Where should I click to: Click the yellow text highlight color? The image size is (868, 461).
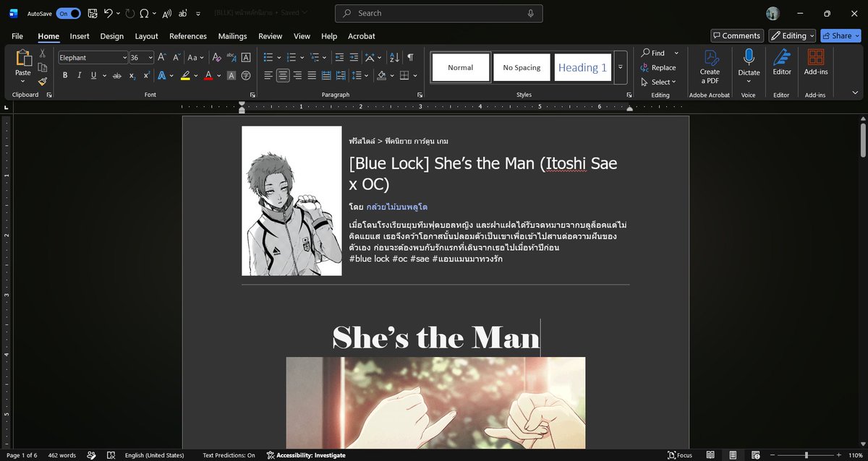(x=185, y=75)
